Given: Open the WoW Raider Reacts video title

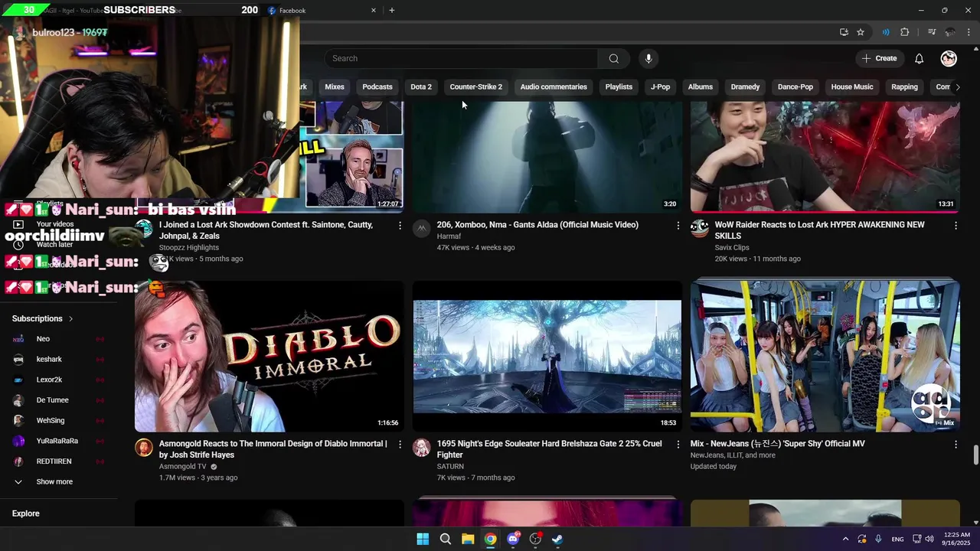Looking at the screenshot, I should [819, 230].
